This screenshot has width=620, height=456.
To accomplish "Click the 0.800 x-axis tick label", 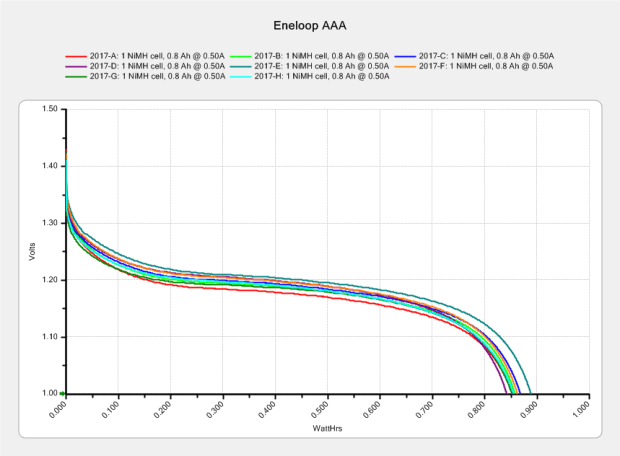I will (x=476, y=409).
